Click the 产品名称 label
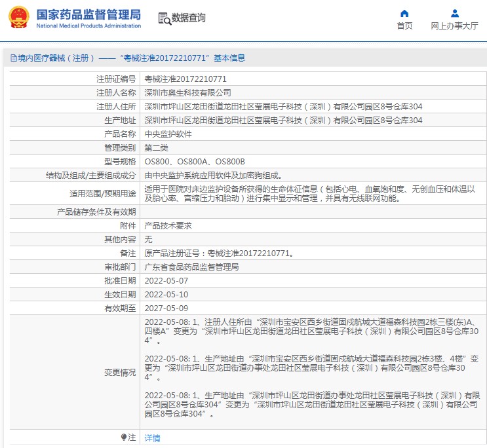487x448 pixels. [120, 134]
